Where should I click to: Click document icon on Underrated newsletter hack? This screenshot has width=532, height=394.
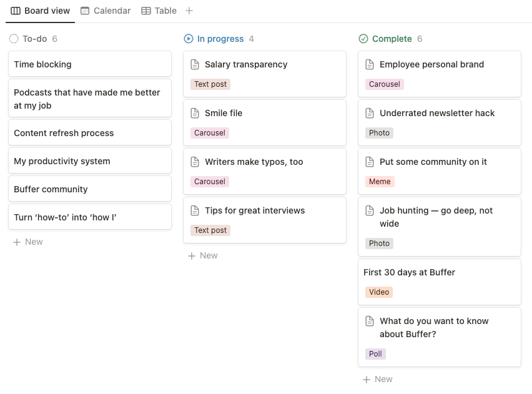point(370,113)
